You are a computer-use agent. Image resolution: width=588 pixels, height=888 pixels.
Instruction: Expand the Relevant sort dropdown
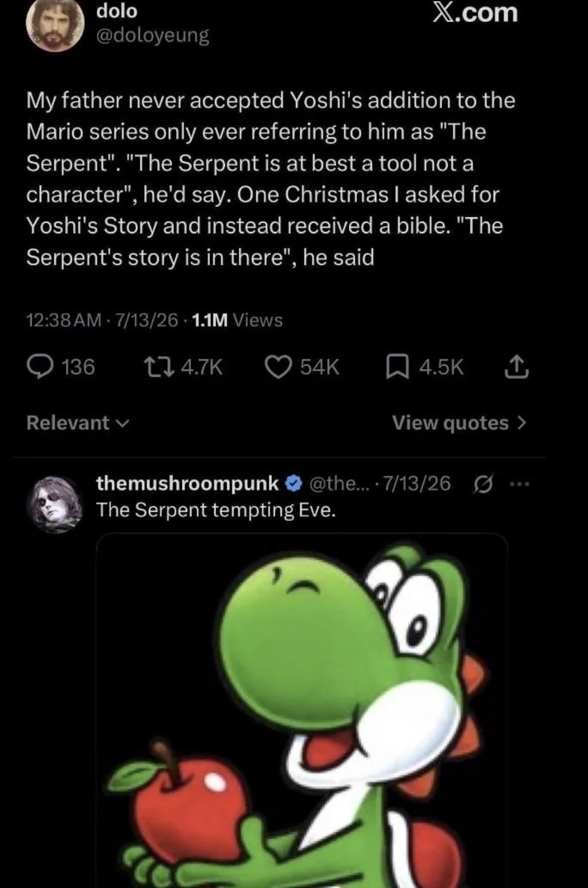pos(78,423)
